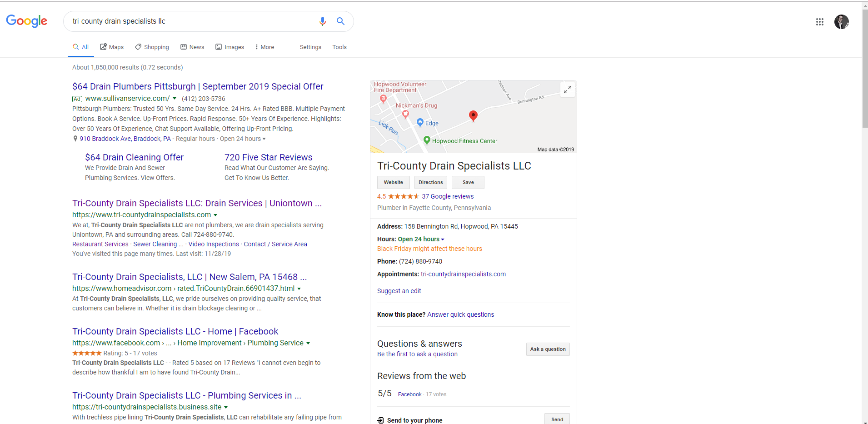Open the Facebook reviews link
The height and width of the screenshot is (424, 868).
410,394
